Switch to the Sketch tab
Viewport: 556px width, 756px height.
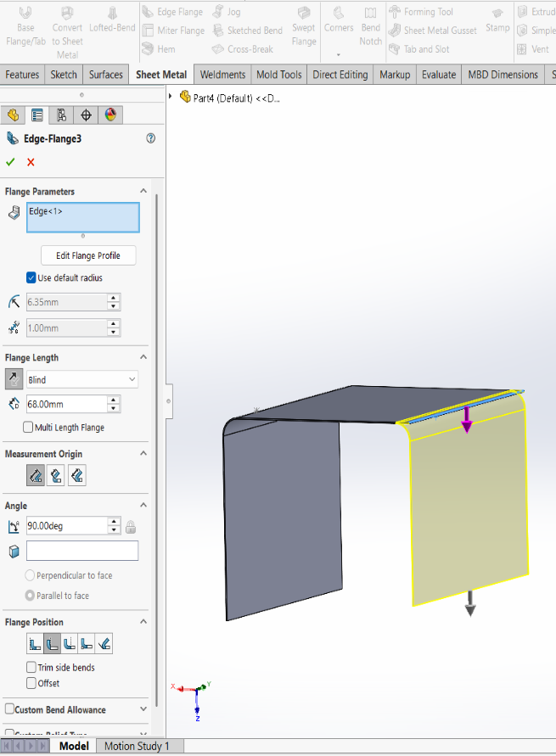(64, 75)
